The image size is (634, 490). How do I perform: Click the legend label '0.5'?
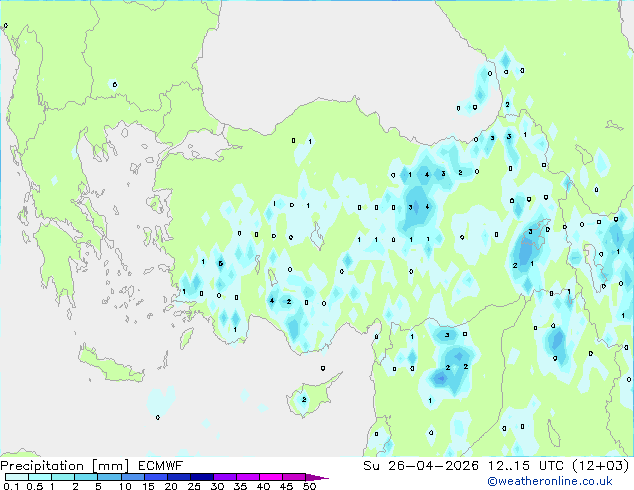[35, 486]
